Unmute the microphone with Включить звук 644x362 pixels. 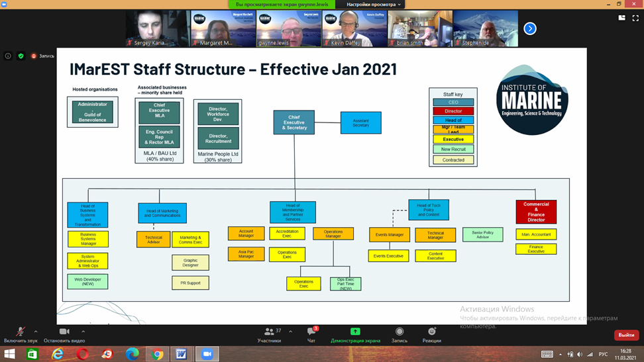[x=21, y=334]
